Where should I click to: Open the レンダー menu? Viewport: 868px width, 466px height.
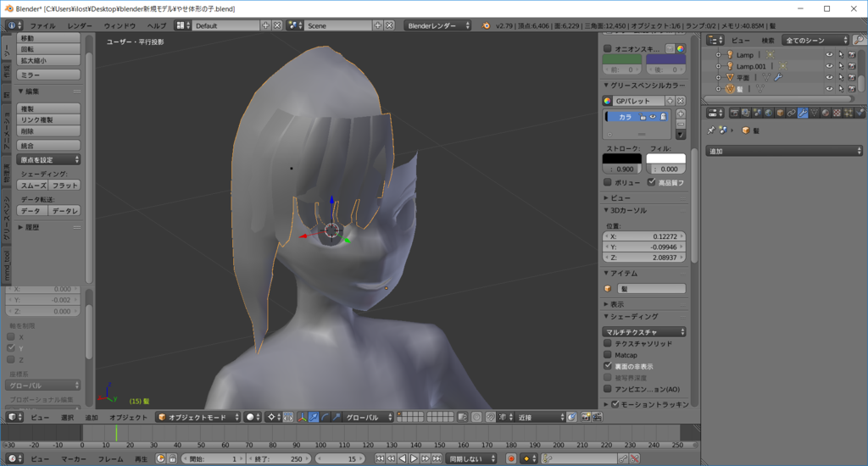click(x=80, y=26)
